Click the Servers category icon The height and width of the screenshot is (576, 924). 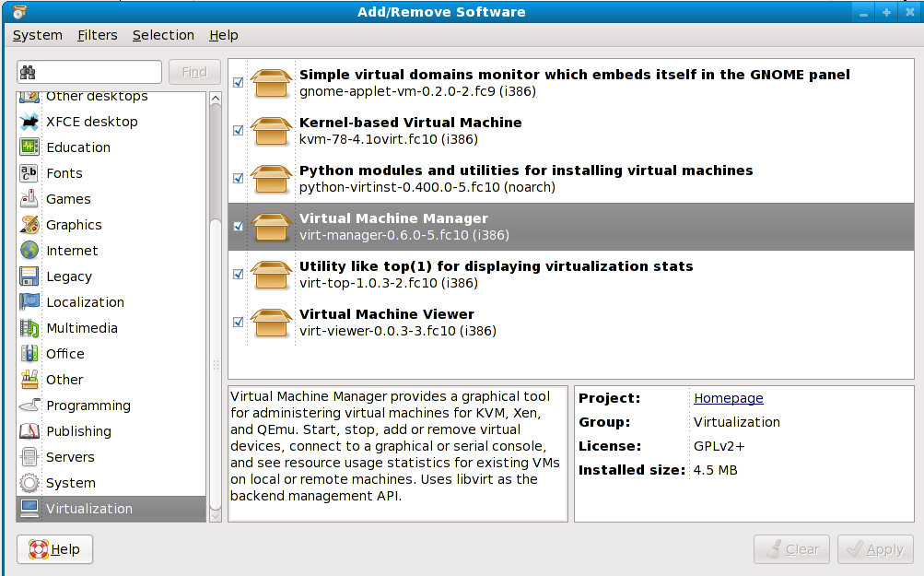click(x=29, y=457)
